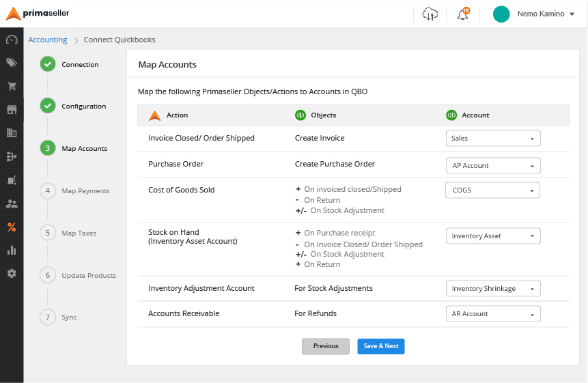This screenshot has height=383, width=588.
Task: Open the settings gear icon in sidebar
Action: tap(12, 274)
